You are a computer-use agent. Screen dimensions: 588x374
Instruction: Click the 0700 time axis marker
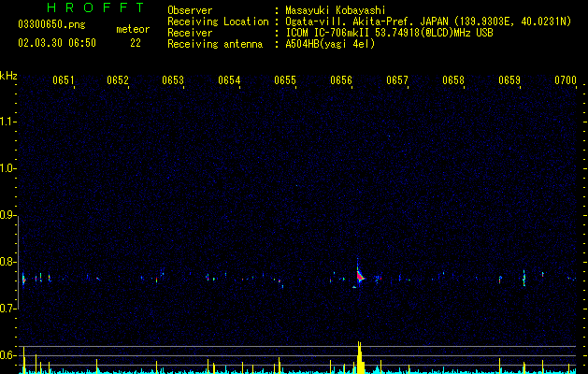(x=566, y=80)
